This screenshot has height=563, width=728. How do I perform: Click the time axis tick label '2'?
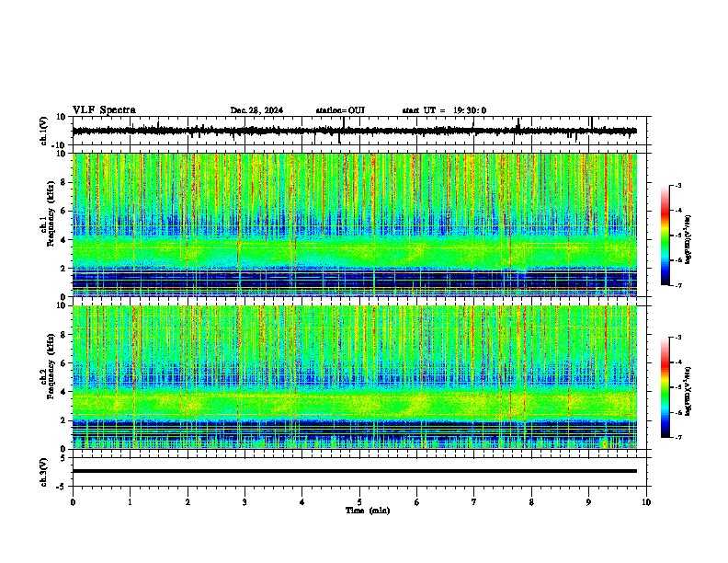pos(188,502)
